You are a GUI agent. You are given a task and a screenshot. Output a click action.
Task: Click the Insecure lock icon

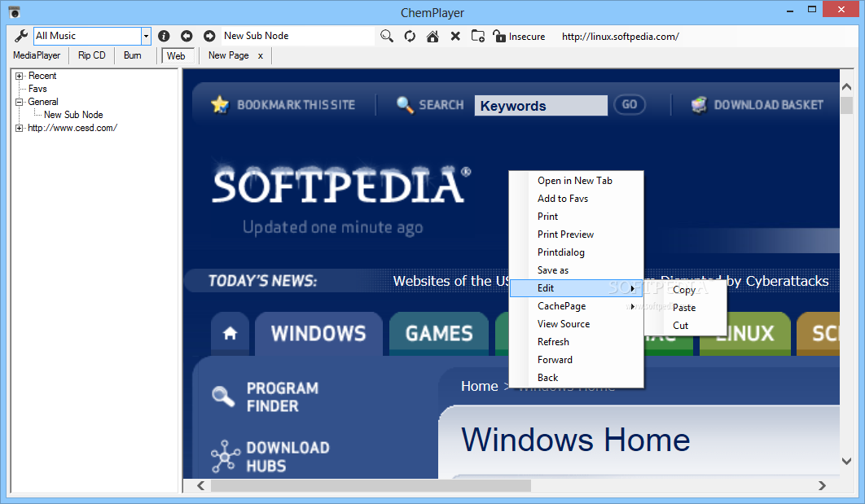coord(499,37)
